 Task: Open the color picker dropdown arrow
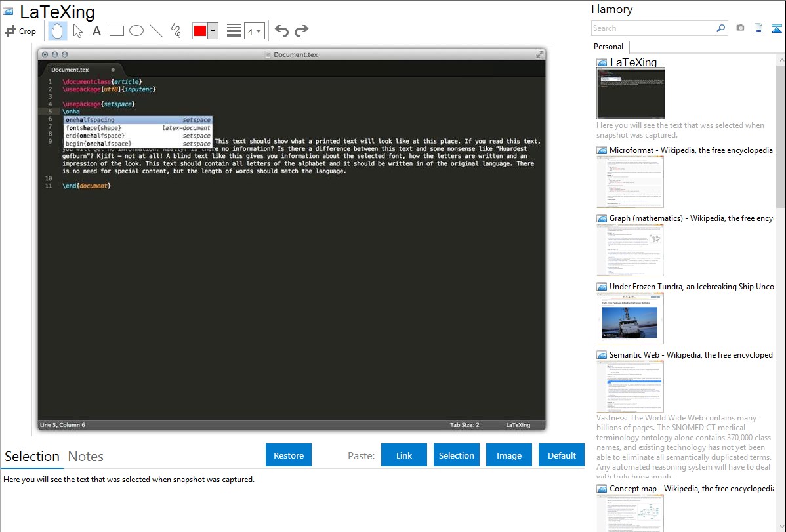pos(213,31)
